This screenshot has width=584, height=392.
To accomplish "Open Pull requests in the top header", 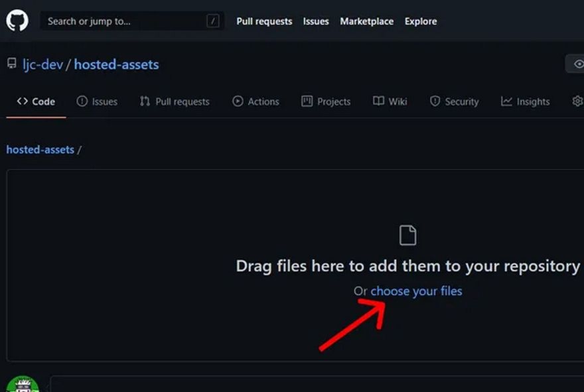I will click(264, 21).
